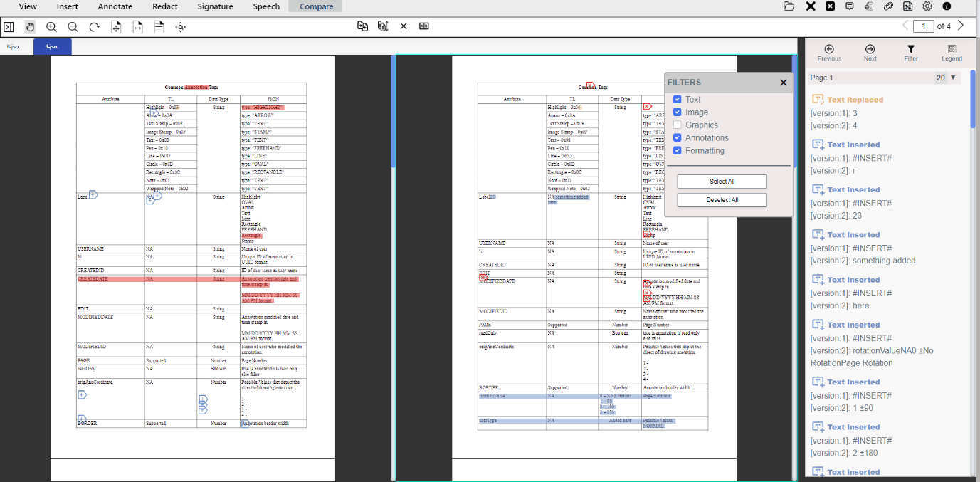Click the attachments paperclip icon

888,6
